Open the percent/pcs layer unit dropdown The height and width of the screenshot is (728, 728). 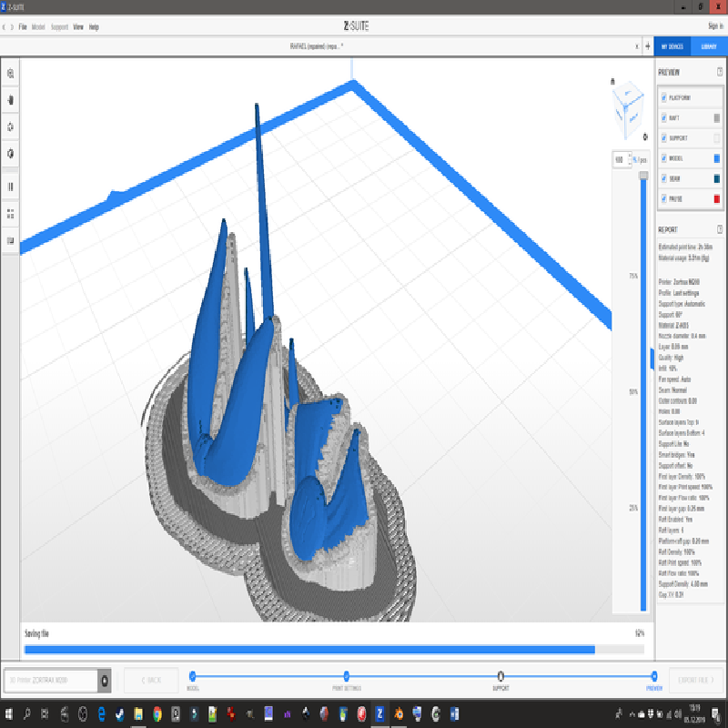[x=640, y=160]
